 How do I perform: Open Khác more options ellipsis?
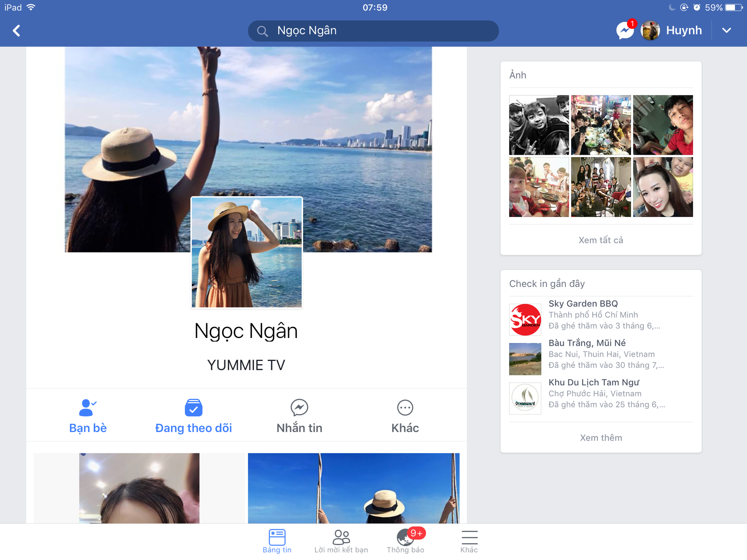pos(405,408)
